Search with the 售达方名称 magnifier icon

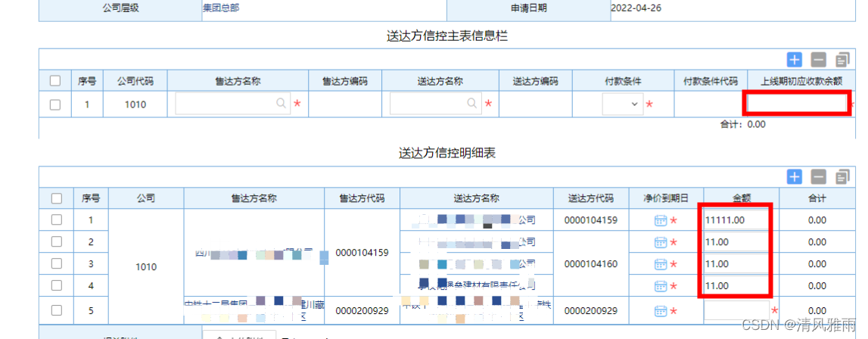282,103
